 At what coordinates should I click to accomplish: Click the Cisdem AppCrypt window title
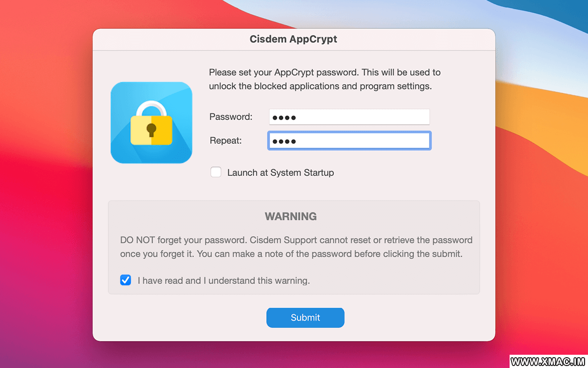[294, 39]
